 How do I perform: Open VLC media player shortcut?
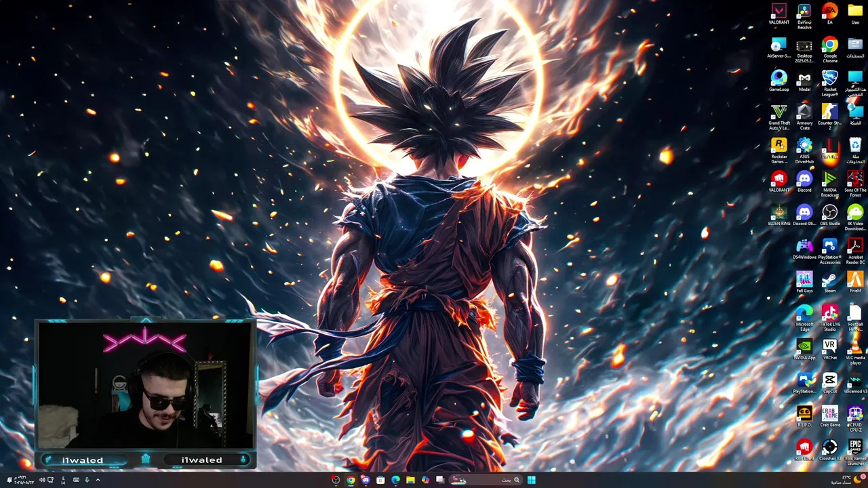(x=855, y=352)
